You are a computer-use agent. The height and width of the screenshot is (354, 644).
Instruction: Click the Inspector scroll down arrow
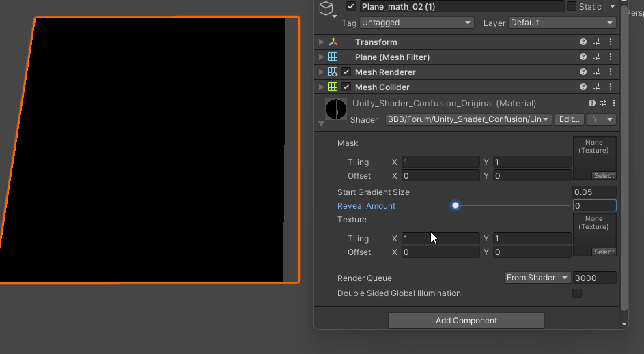(624, 324)
